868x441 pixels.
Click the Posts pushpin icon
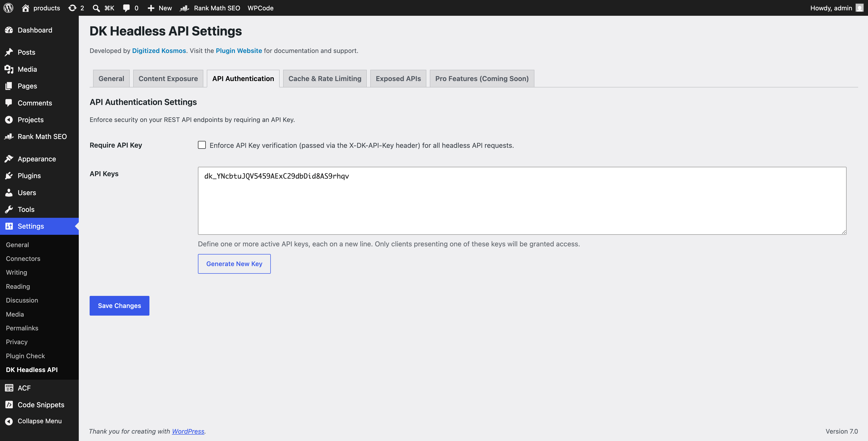tap(9, 52)
